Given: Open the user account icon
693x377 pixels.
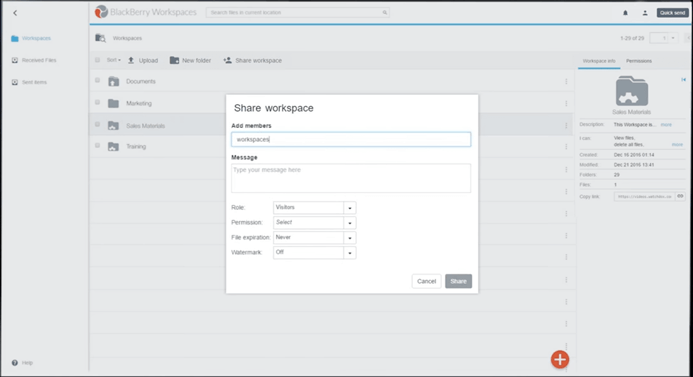Looking at the screenshot, I should [645, 13].
